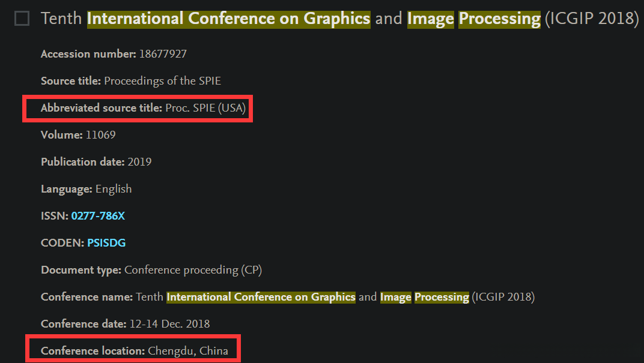
Task: Select the location text Chengdu, China
Action: click(x=188, y=351)
